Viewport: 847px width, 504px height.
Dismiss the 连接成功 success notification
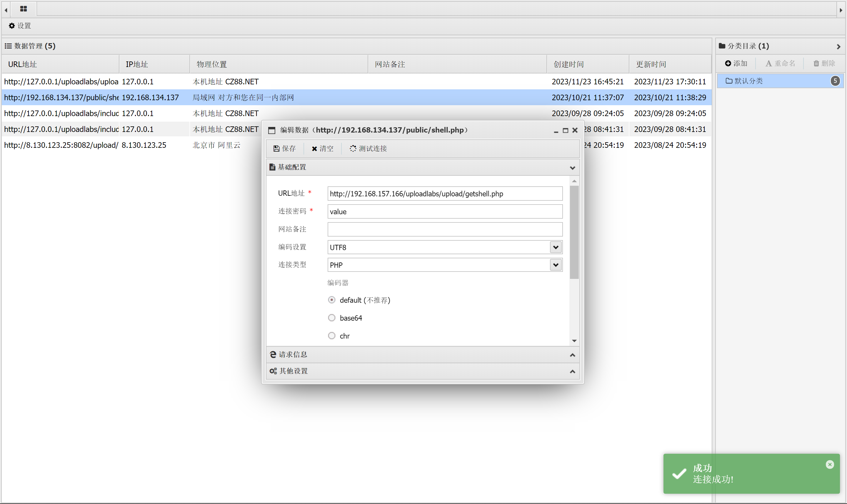830,464
